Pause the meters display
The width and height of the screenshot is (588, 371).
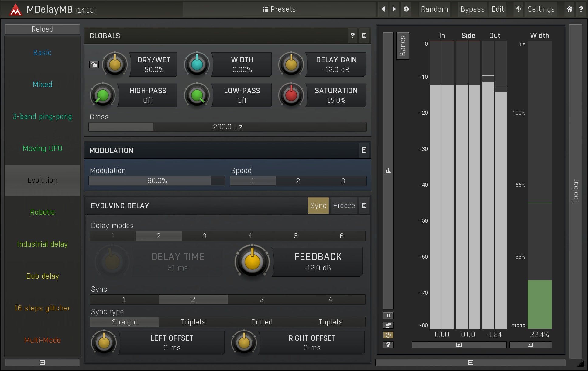(388, 315)
